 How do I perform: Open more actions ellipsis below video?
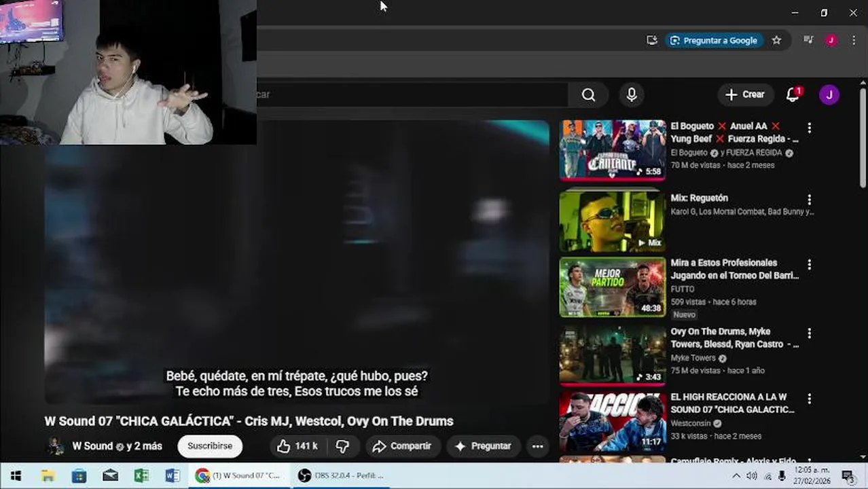(x=537, y=446)
